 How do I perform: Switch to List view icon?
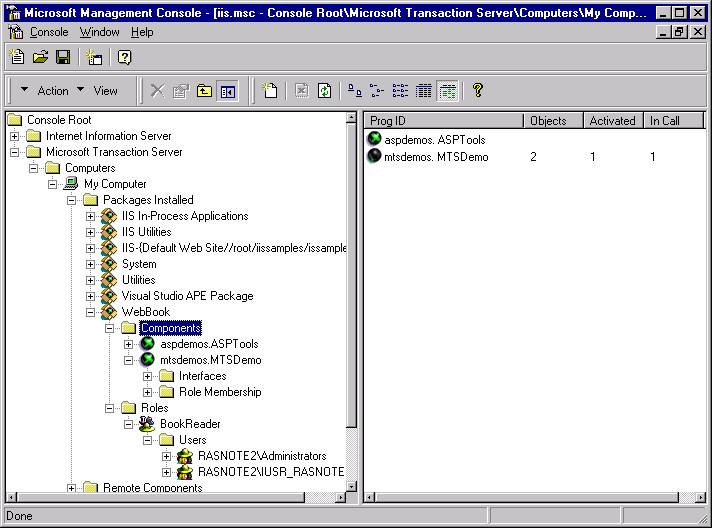coord(400,91)
